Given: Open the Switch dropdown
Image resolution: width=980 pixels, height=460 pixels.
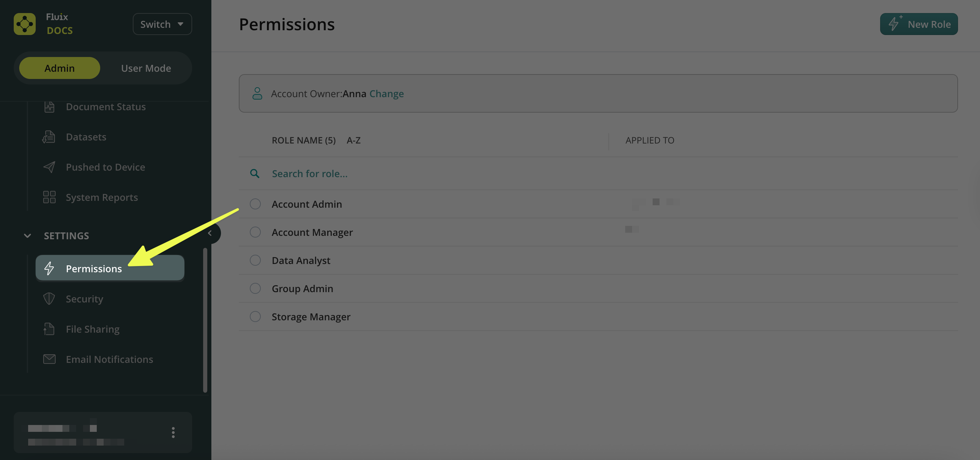Looking at the screenshot, I should point(162,24).
